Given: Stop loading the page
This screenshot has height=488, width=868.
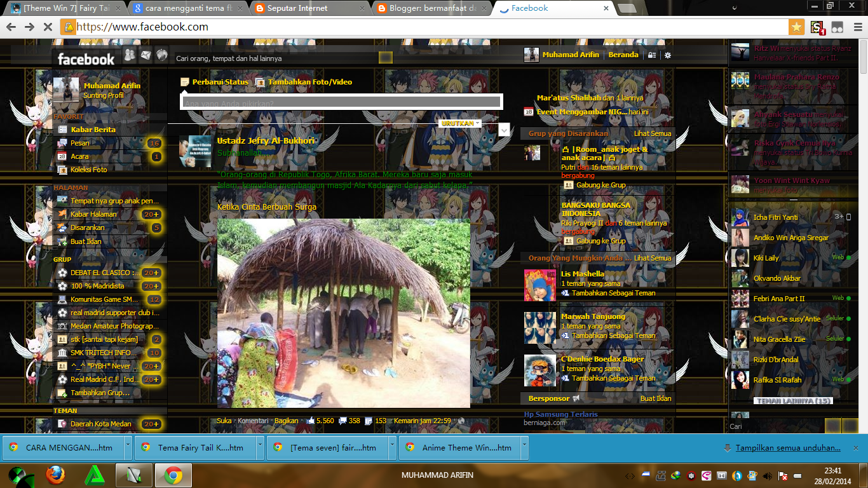Looking at the screenshot, I should coord(47,27).
